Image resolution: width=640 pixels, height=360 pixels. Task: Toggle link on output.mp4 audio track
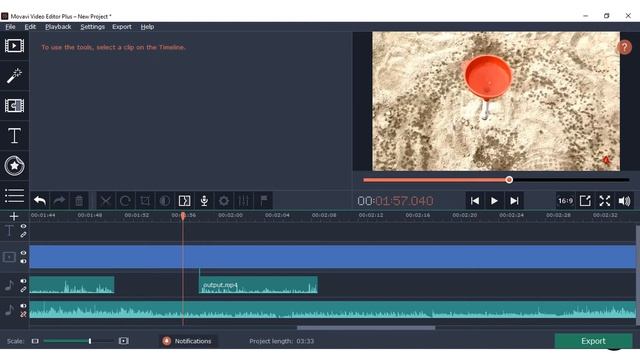[x=23, y=289]
